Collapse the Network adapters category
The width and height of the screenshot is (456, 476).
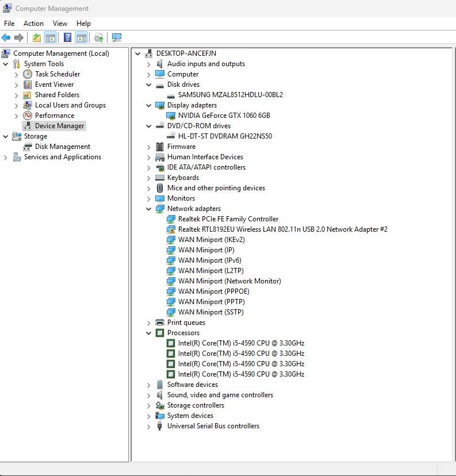coord(148,209)
